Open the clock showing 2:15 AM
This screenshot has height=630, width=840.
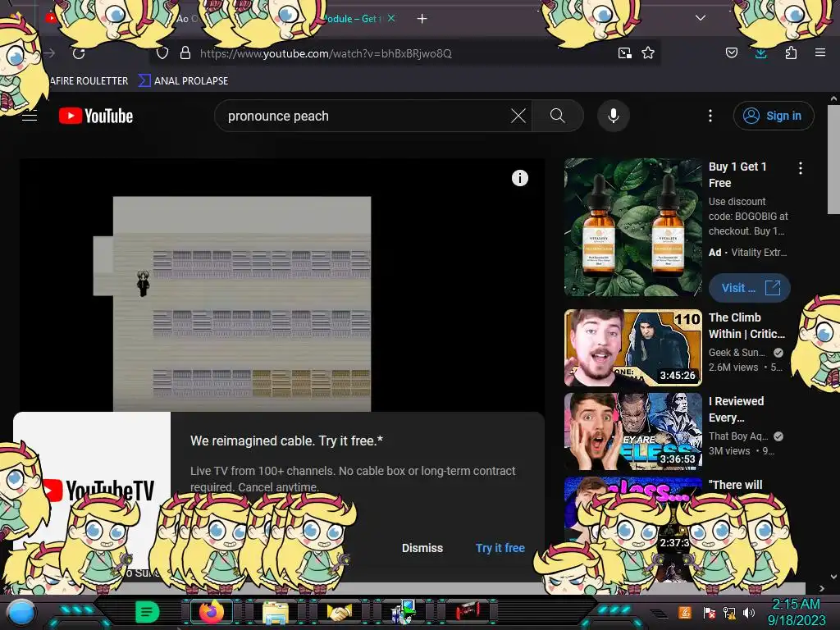coord(797,612)
